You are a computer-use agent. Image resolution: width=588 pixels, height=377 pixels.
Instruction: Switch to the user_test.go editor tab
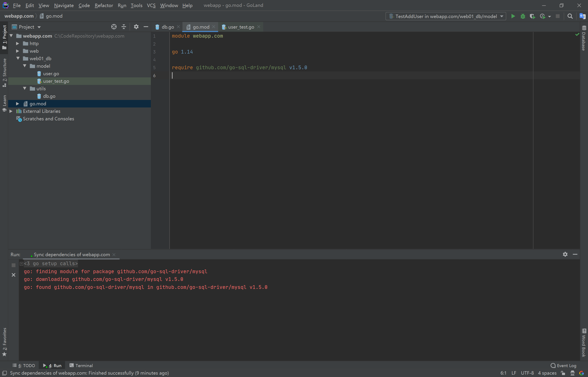(241, 27)
